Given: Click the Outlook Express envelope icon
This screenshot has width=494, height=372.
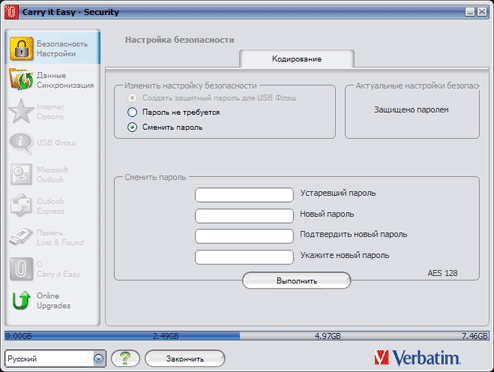Looking at the screenshot, I should point(21,205).
